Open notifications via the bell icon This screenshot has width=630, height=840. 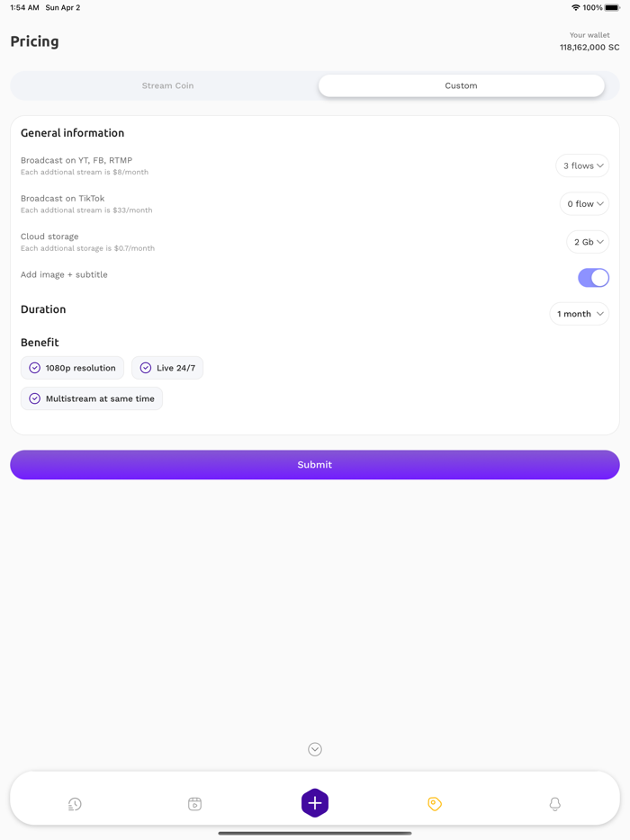[x=555, y=803]
